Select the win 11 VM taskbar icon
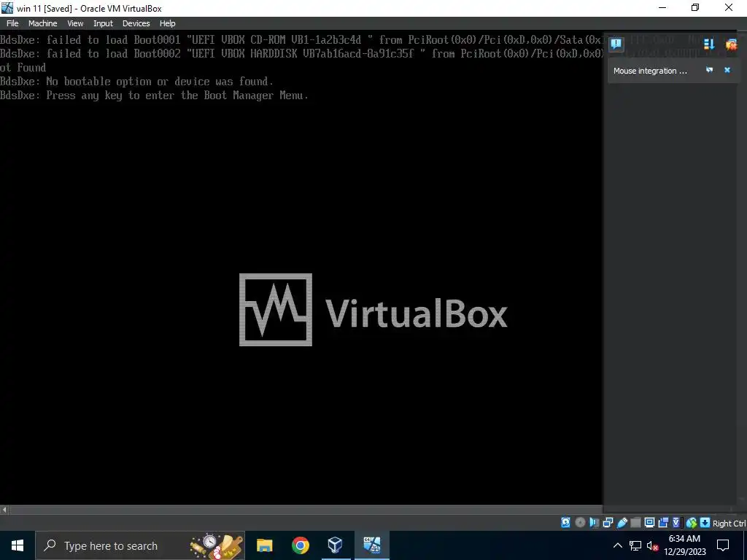Screen dimensions: 747x560 point(371,545)
